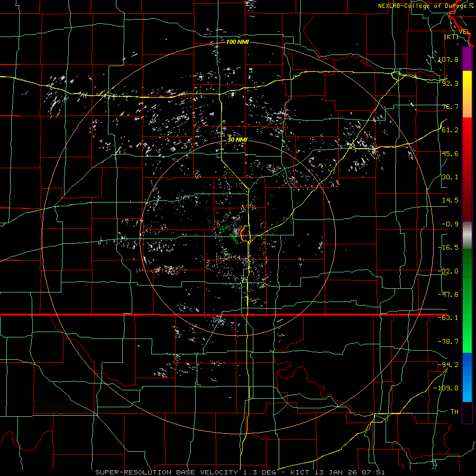This screenshot has width=476, height=476.
Task: Click the VEL legend title
Action: (464, 32)
